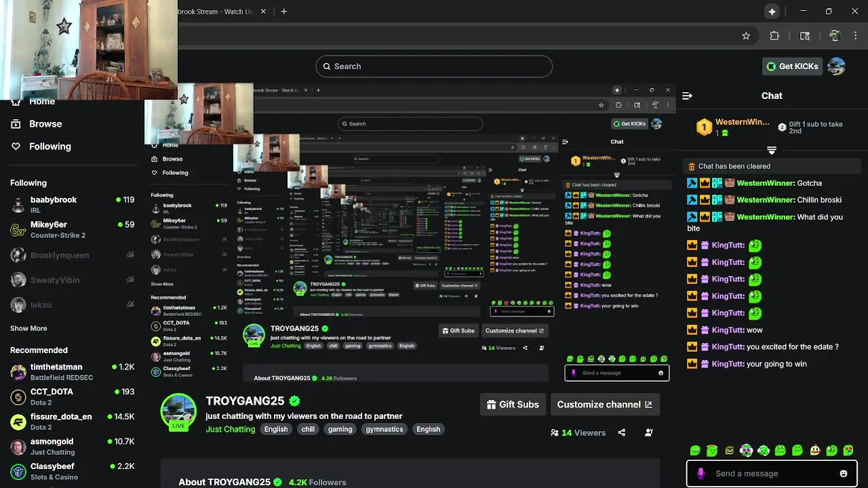Expand the gift leaderboard with the arrow icon

point(772,150)
